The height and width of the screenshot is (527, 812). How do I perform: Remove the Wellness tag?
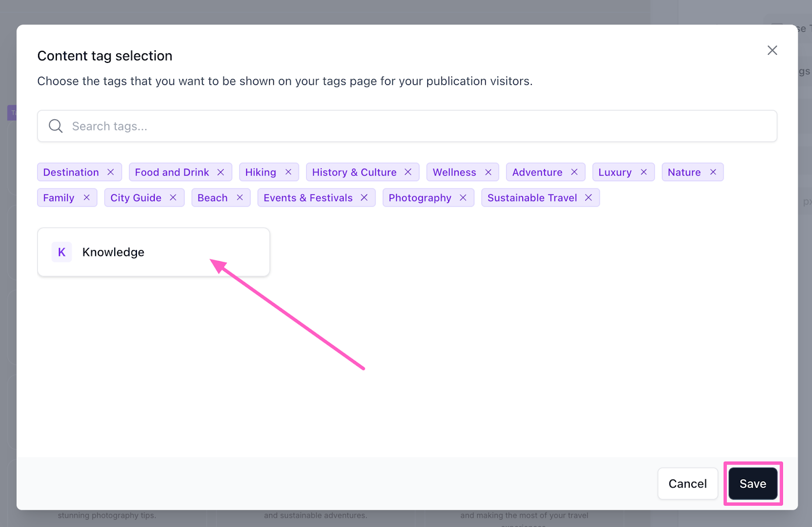[488, 172]
